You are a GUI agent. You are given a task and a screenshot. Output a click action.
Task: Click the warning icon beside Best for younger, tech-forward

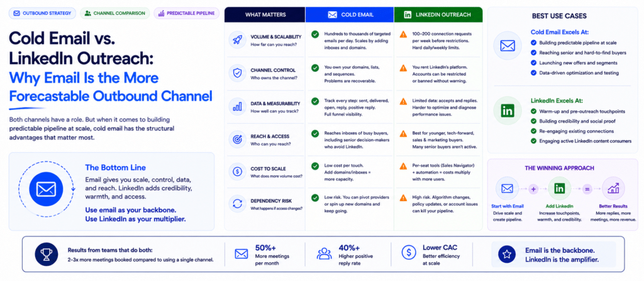tap(404, 133)
